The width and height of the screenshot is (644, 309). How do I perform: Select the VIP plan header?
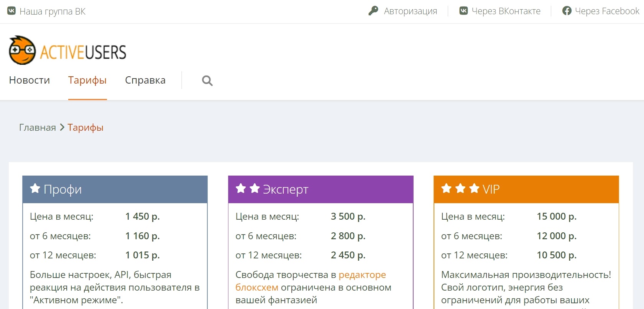pyautogui.click(x=526, y=189)
